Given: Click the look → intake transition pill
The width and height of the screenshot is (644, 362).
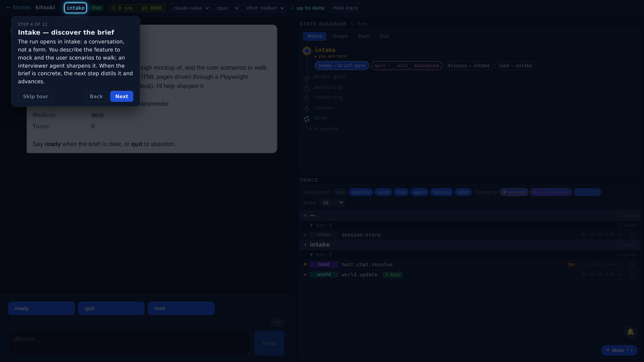Looking at the screenshot, I should tap(515, 66).
